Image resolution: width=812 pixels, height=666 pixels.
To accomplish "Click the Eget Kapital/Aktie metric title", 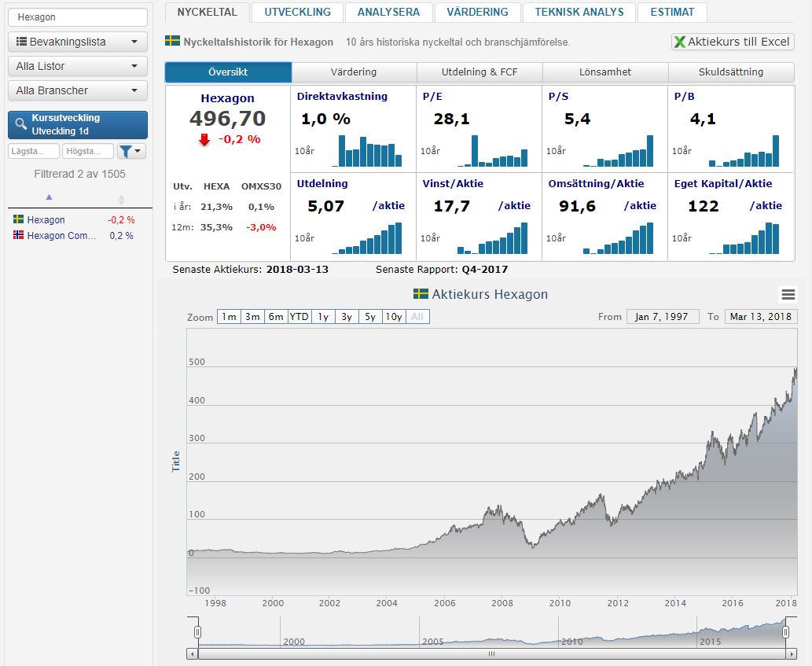I will click(x=723, y=184).
